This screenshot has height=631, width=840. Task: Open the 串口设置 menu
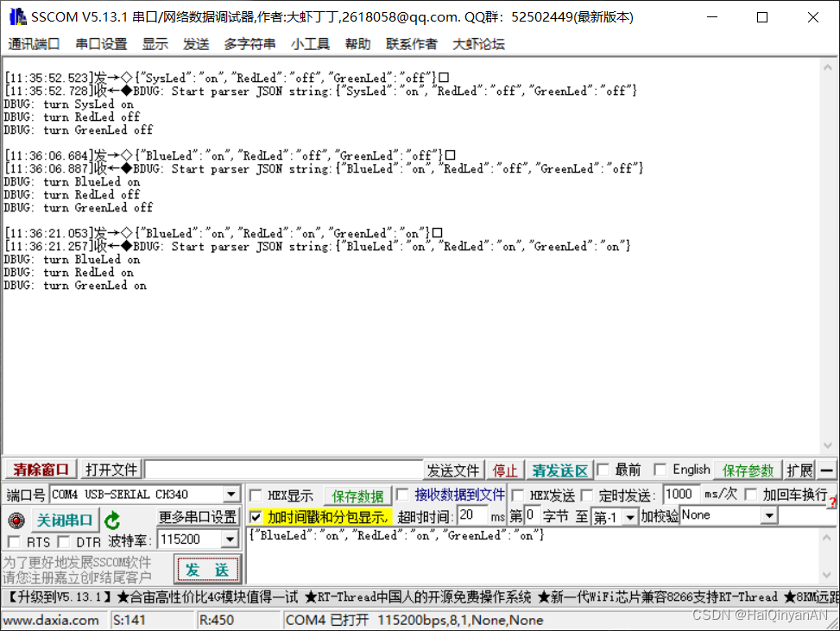tap(100, 44)
